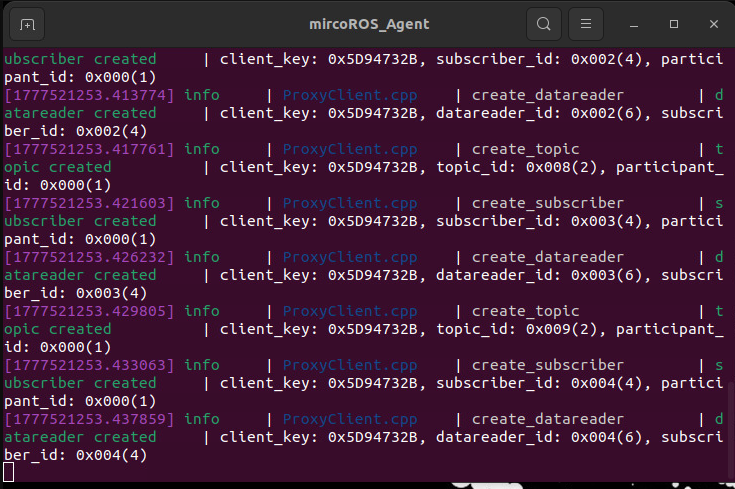The image size is (735, 489).
Task: Click timestamp [1777521253.413774]
Action: pos(89,95)
